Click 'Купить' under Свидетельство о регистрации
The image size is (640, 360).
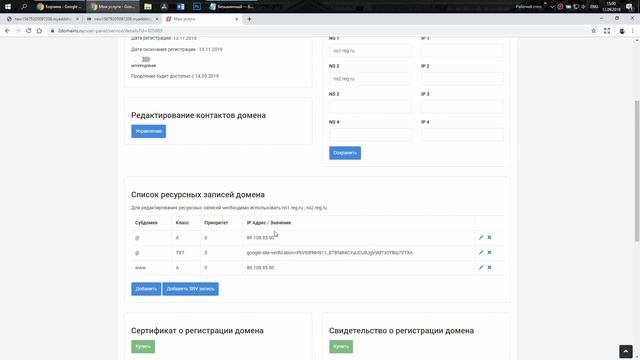341,347
